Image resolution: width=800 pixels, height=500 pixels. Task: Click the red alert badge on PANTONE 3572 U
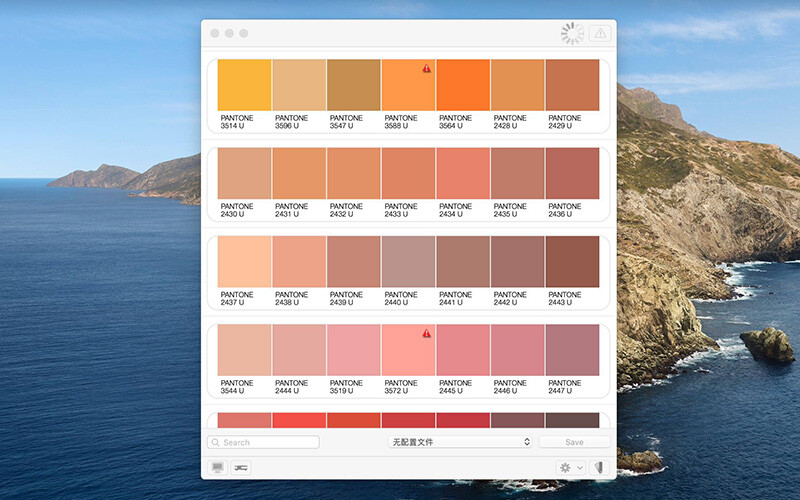pos(427,334)
